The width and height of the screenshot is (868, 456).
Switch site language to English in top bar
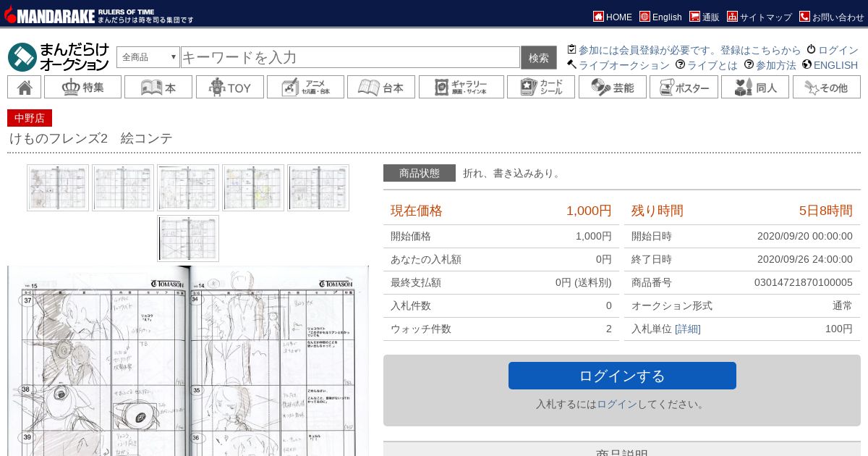tap(660, 17)
